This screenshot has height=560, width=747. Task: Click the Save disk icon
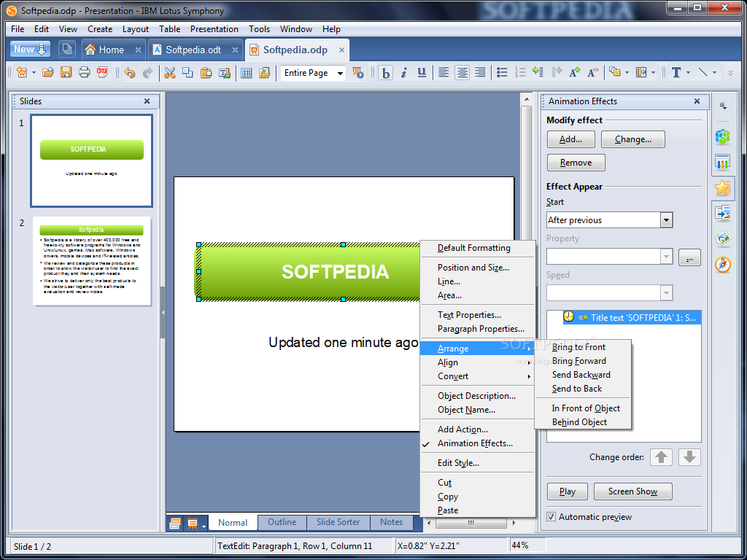(66, 72)
